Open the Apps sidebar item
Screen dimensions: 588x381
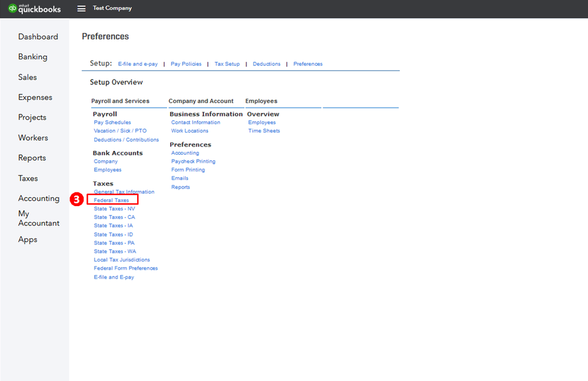(x=28, y=240)
